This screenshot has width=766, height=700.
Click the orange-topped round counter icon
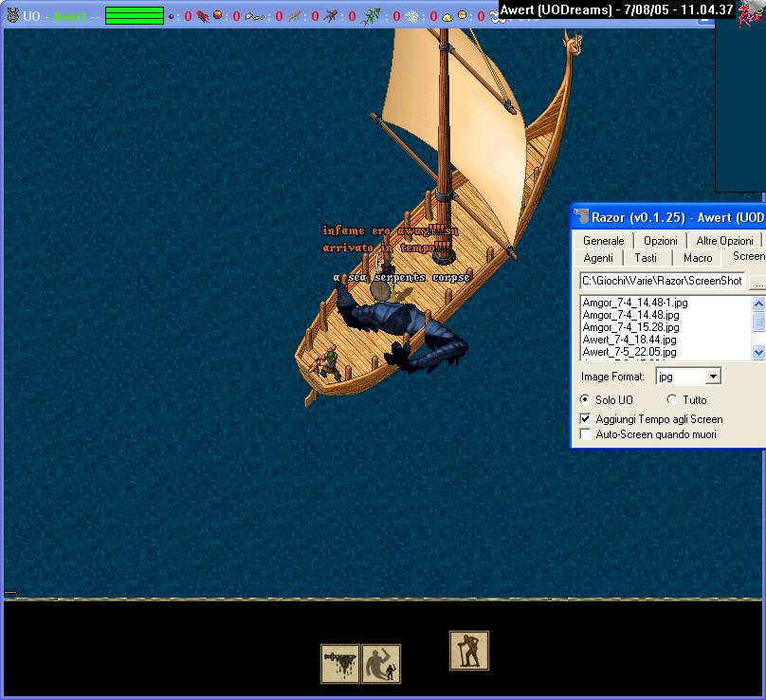(462, 15)
